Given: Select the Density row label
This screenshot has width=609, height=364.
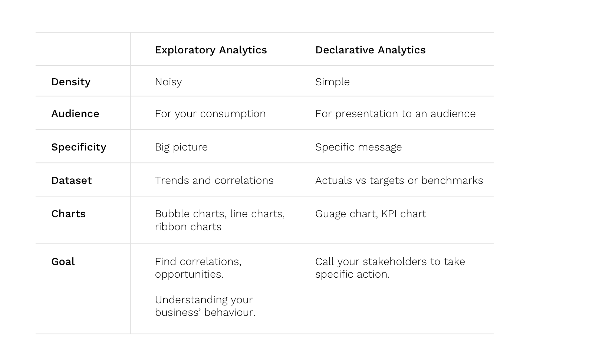Looking at the screenshot, I should coord(71,82).
